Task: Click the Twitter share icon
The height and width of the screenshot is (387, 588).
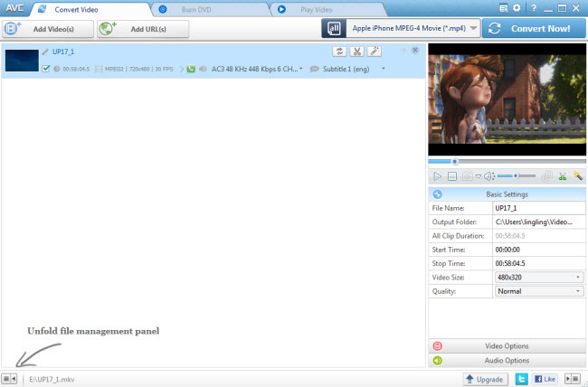Action: point(522,379)
